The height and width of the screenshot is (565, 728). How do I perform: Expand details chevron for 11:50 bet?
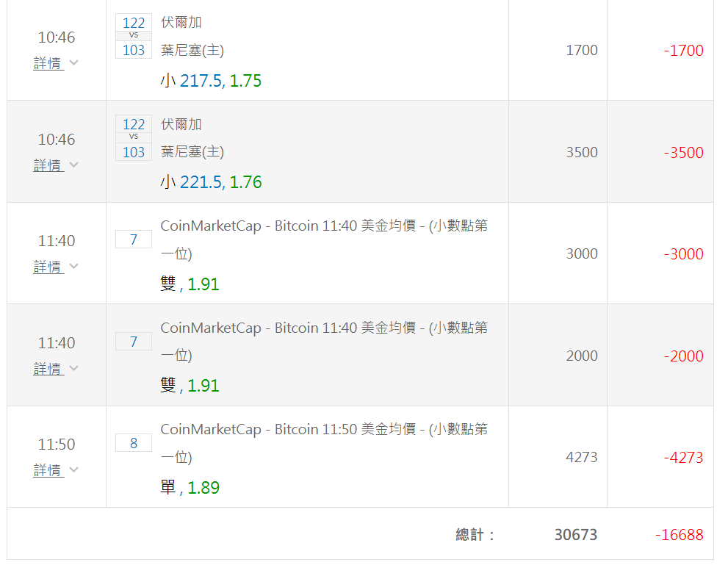pyautogui.click(x=73, y=469)
